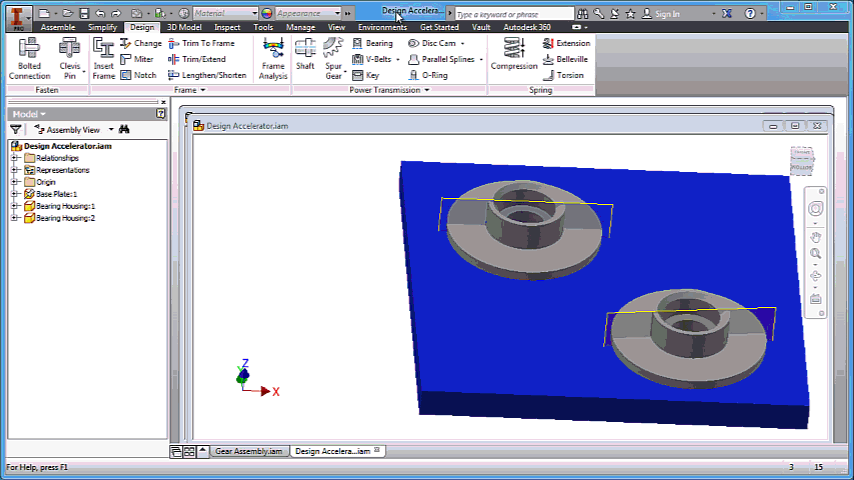Launch the Insert Frame command
Screen dimensions: 854x480
103,59
